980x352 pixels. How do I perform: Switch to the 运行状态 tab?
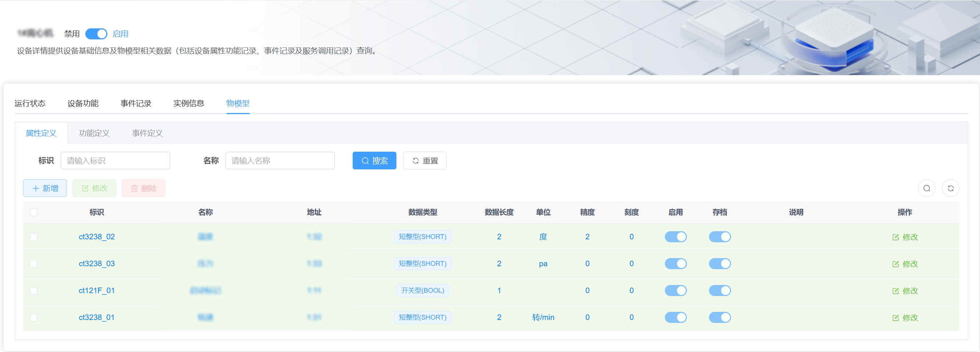(30, 103)
